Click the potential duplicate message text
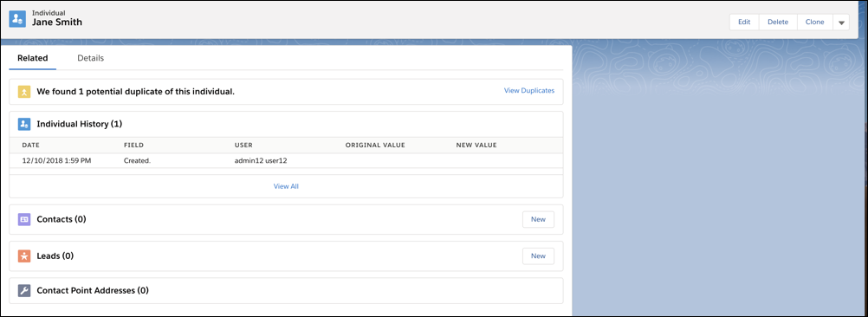The height and width of the screenshot is (317, 868). [136, 91]
